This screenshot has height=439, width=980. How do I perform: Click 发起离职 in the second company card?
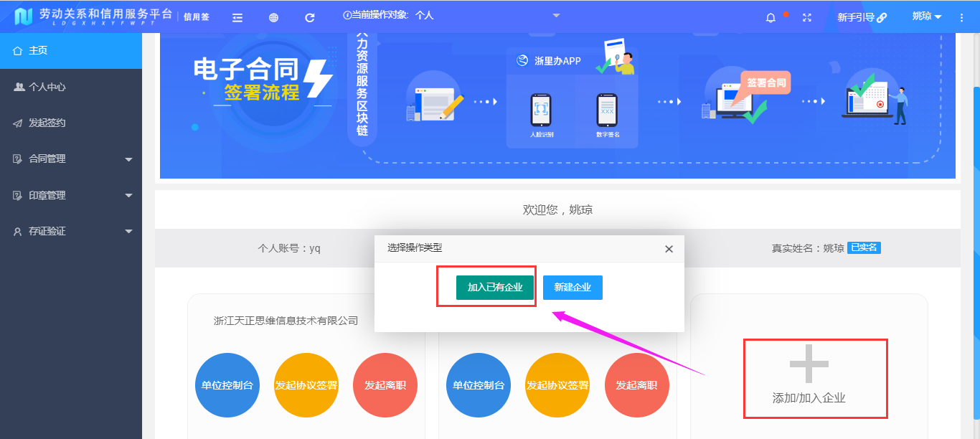point(636,385)
